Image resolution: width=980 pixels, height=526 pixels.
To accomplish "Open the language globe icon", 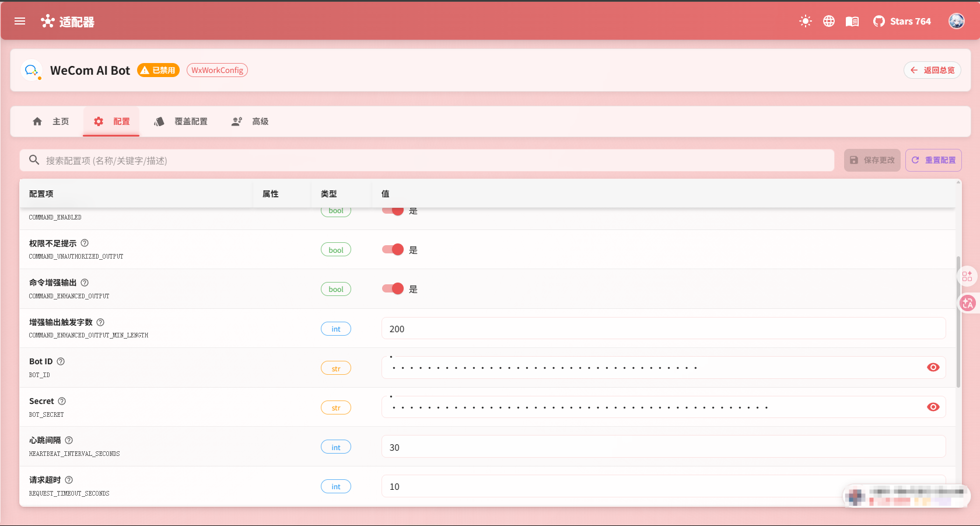I will point(829,21).
